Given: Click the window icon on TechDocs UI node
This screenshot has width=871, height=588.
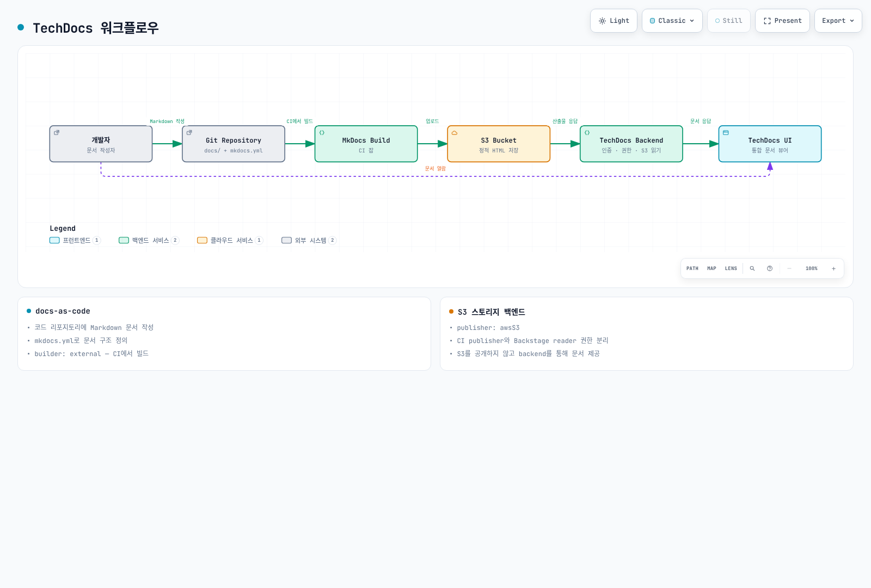Looking at the screenshot, I should tap(726, 133).
